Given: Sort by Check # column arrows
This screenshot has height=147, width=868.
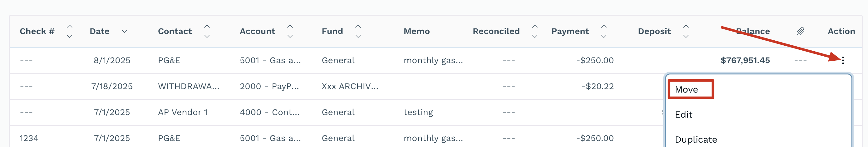Looking at the screenshot, I should tap(69, 31).
